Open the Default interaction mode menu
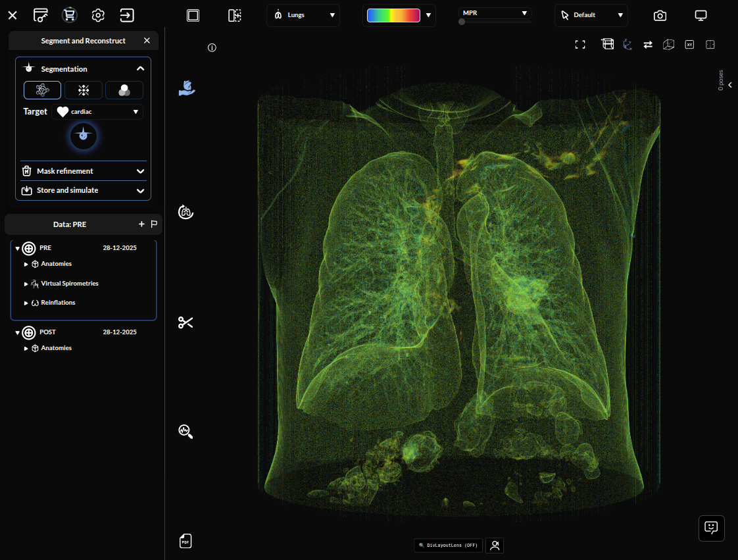The height and width of the screenshot is (560, 738). (x=591, y=15)
